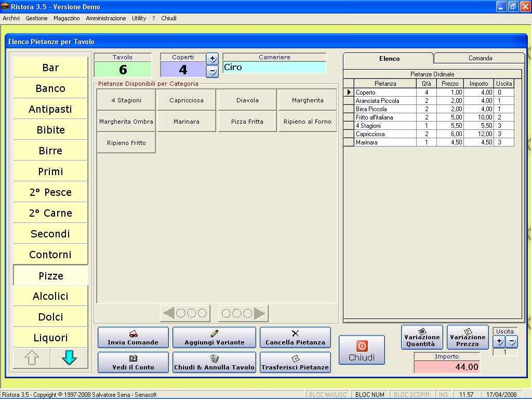
Task: Select the Banco category
Action: (x=50, y=88)
